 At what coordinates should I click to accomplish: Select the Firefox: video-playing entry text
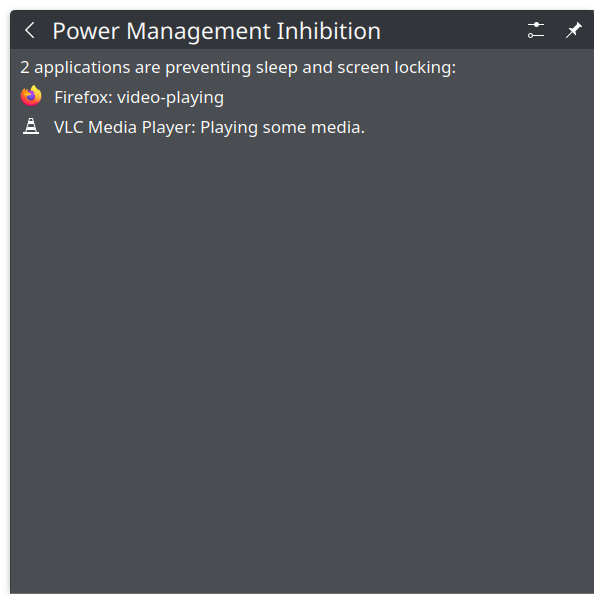(139, 98)
